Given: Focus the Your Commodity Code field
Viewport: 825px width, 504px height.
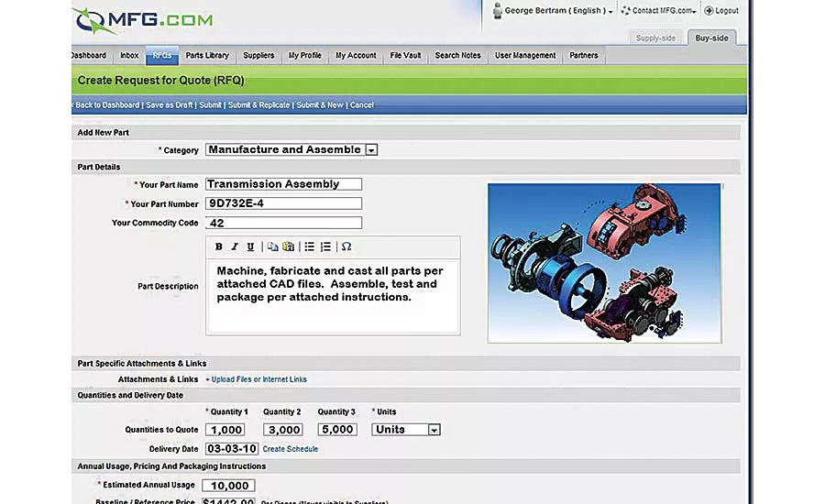Looking at the screenshot, I should point(283,223).
